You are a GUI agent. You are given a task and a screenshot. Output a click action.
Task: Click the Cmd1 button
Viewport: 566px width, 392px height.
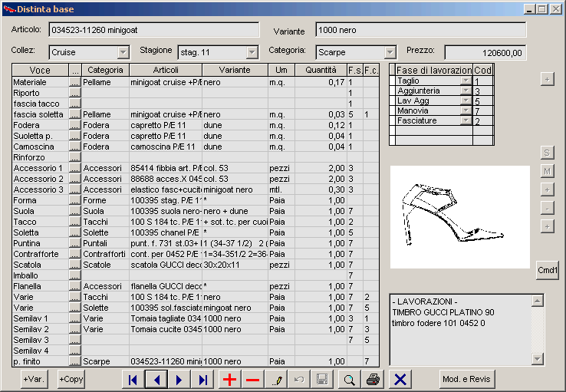tap(548, 270)
